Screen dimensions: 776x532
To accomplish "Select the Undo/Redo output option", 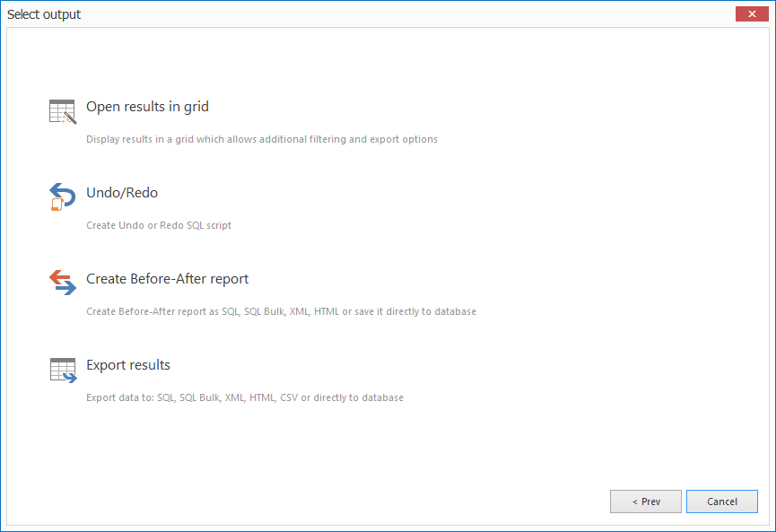I will 122,192.
